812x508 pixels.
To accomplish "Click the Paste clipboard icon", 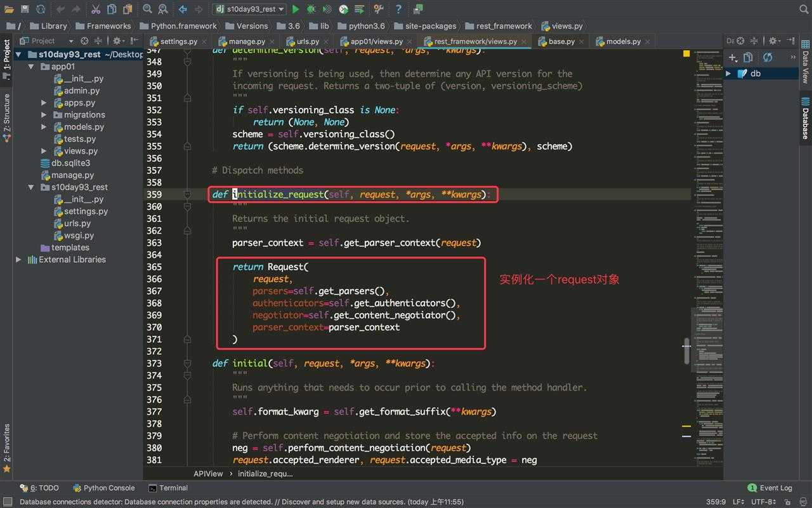I will 128,9.
